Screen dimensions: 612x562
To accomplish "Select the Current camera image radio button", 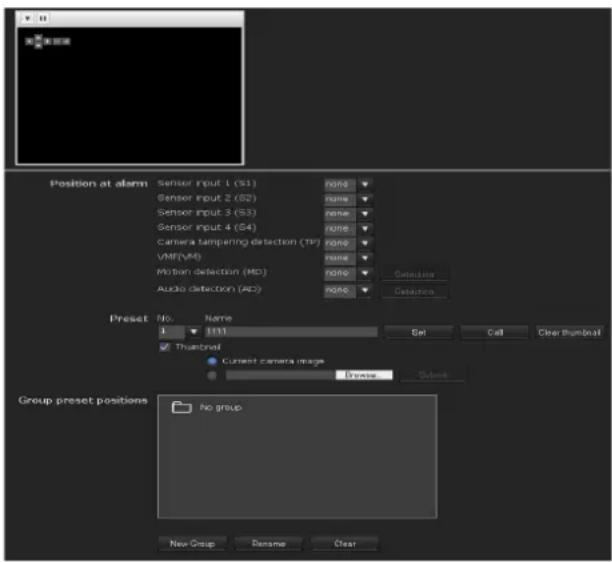I will click(x=212, y=361).
